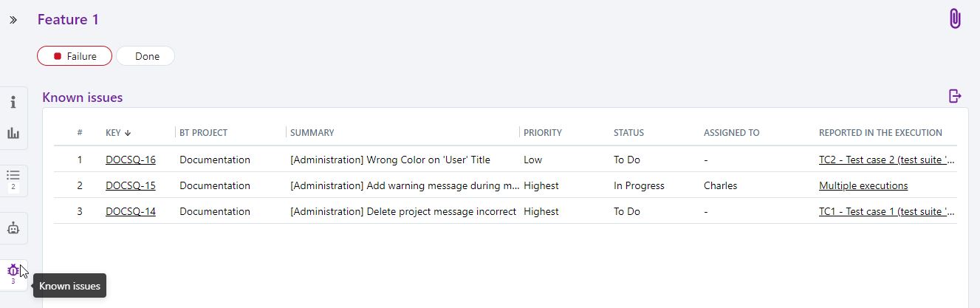Open the list steps icon in sidebar
The height and width of the screenshot is (308, 980).
(13, 178)
